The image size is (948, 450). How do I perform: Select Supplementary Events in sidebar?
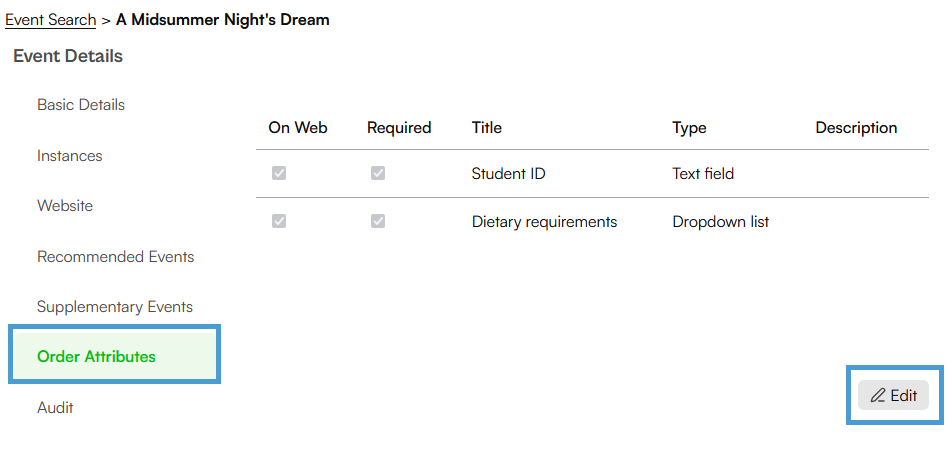(115, 307)
